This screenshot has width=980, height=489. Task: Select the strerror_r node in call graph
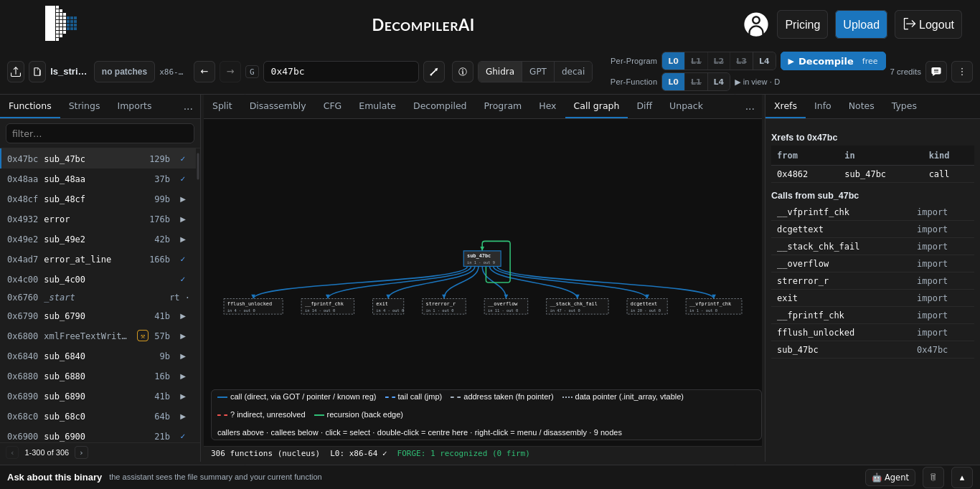click(444, 306)
